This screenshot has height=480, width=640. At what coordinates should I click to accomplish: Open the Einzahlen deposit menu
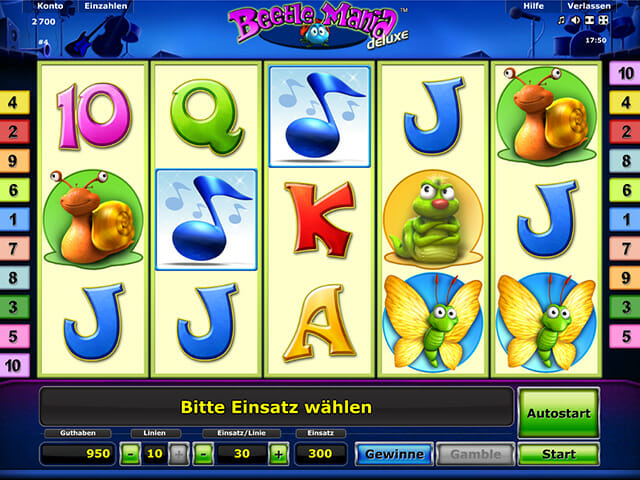(106, 6)
